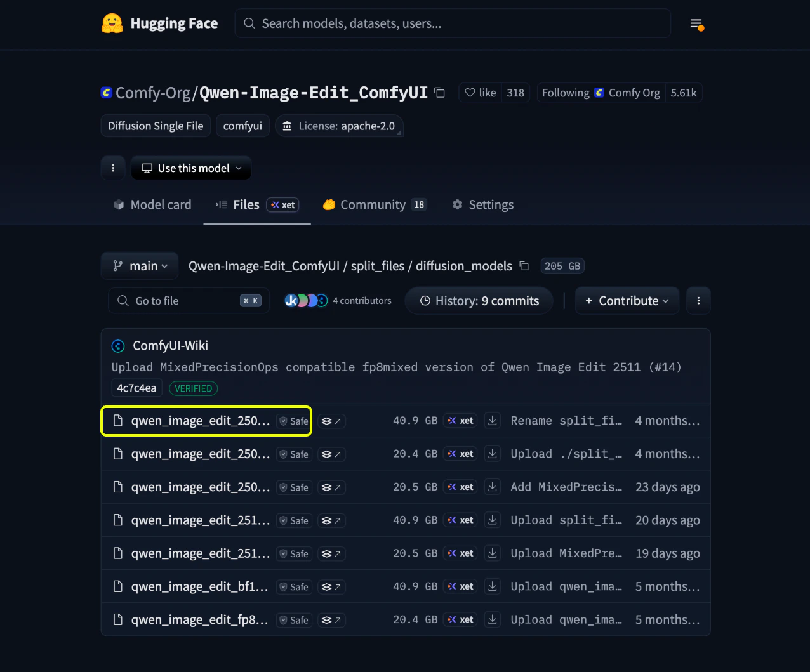The width and height of the screenshot is (810, 672).
Task: Go to the Settings tab
Action: click(x=483, y=204)
